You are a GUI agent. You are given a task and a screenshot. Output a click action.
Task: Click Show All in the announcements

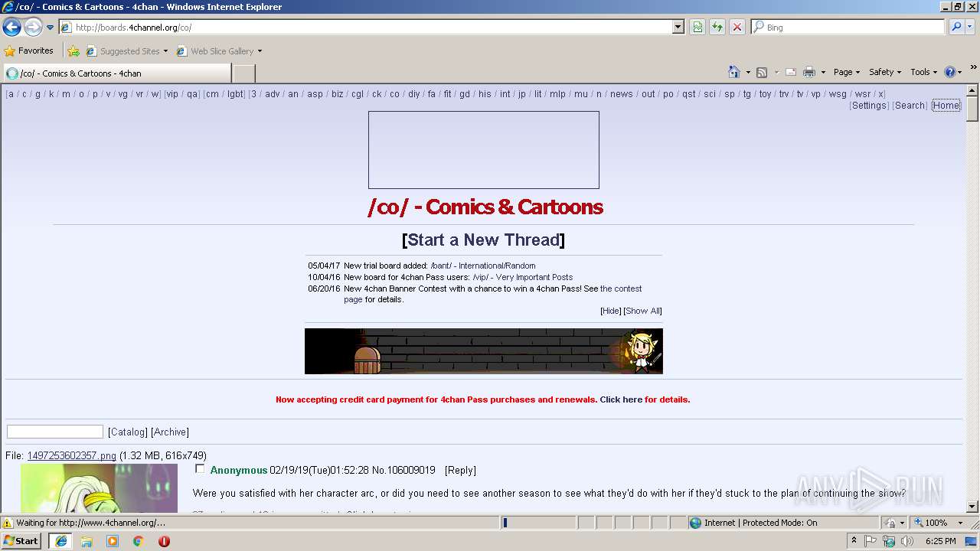(x=642, y=311)
